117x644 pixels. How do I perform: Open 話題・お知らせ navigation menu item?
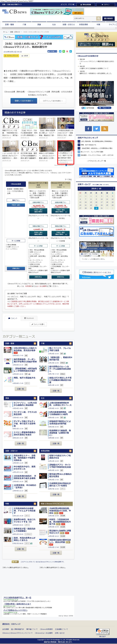pyautogui.click(x=69, y=24)
